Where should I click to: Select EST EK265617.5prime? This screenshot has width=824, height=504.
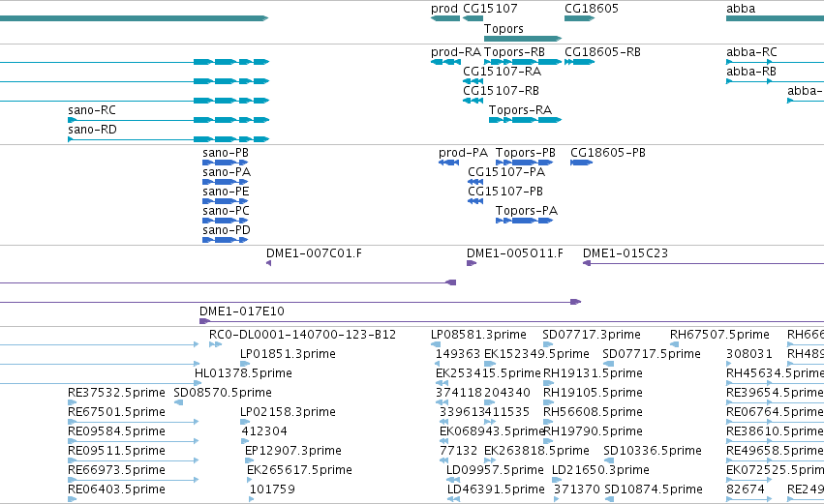click(x=251, y=481)
